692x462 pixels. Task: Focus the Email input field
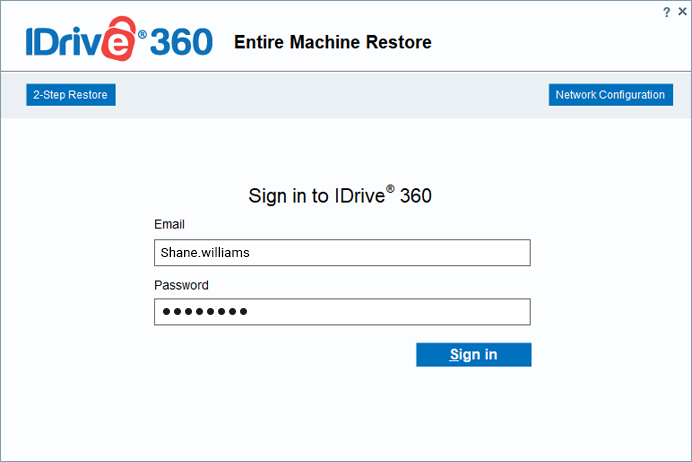click(x=342, y=253)
